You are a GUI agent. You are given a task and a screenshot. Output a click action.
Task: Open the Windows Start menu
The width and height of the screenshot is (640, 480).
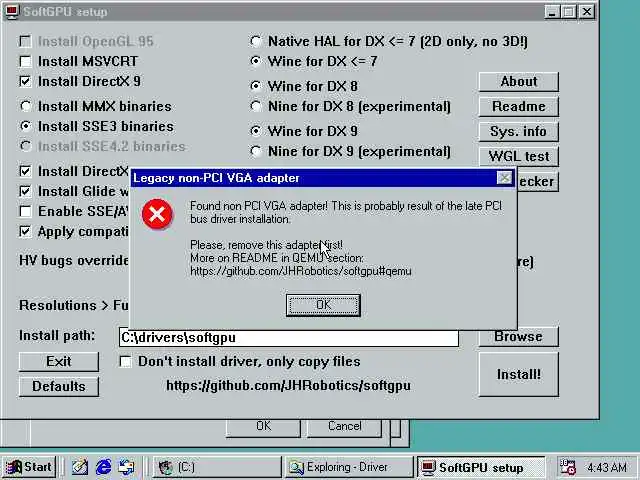click(x=29, y=467)
